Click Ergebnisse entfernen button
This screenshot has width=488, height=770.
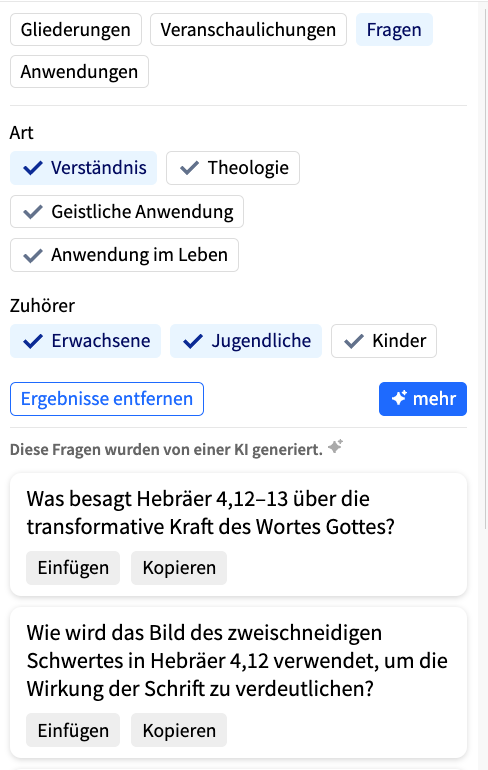tap(107, 399)
